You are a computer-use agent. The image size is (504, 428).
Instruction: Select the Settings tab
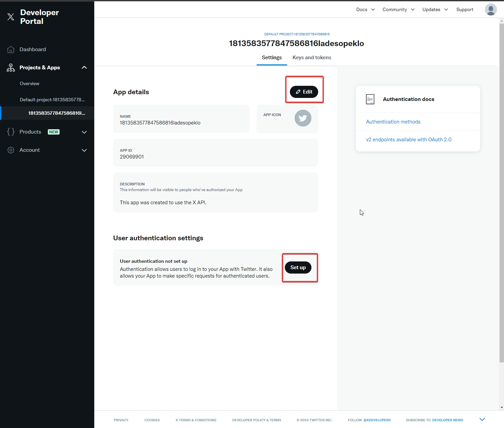[272, 58]
